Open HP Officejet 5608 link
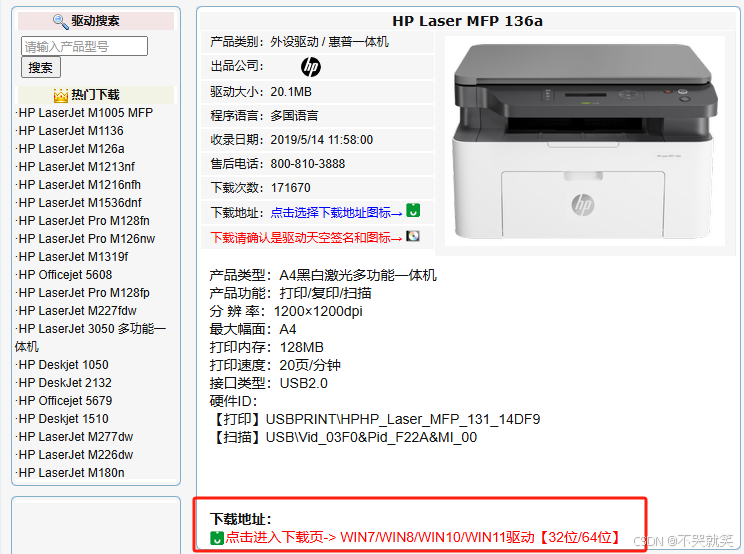 (x=65, y=275)
